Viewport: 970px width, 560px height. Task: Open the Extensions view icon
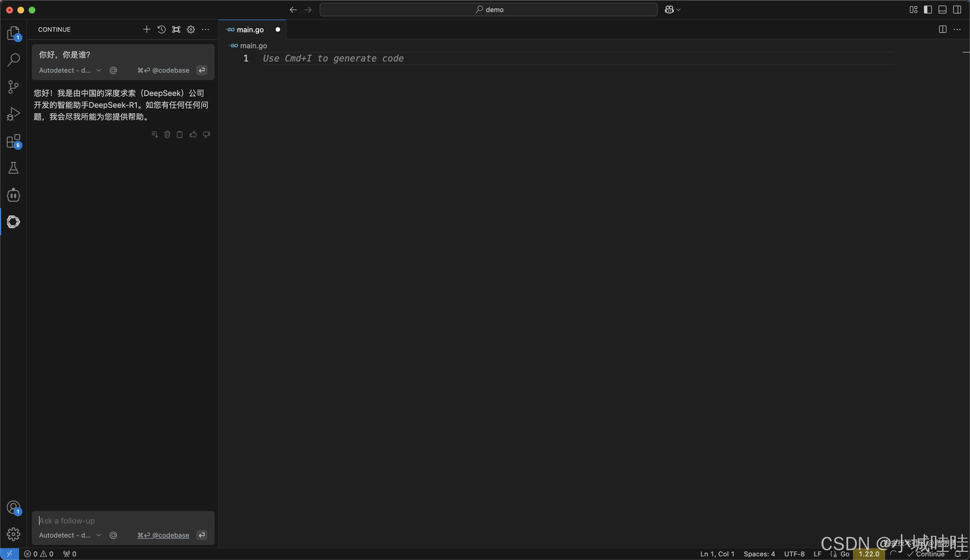coord(13,141)
